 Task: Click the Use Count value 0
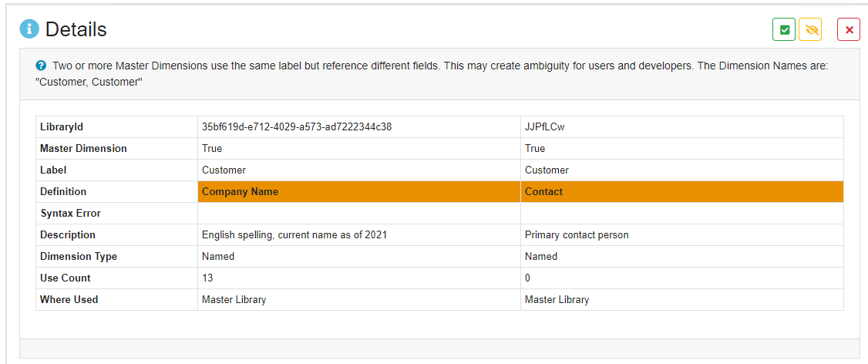[528, 278]
